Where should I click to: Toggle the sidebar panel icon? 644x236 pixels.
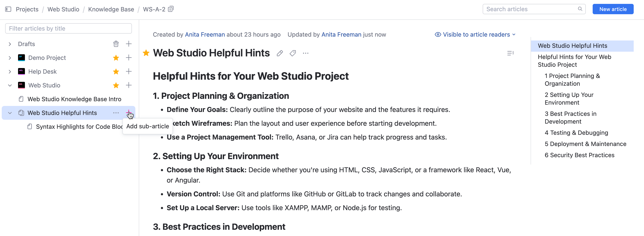[8, 9]
